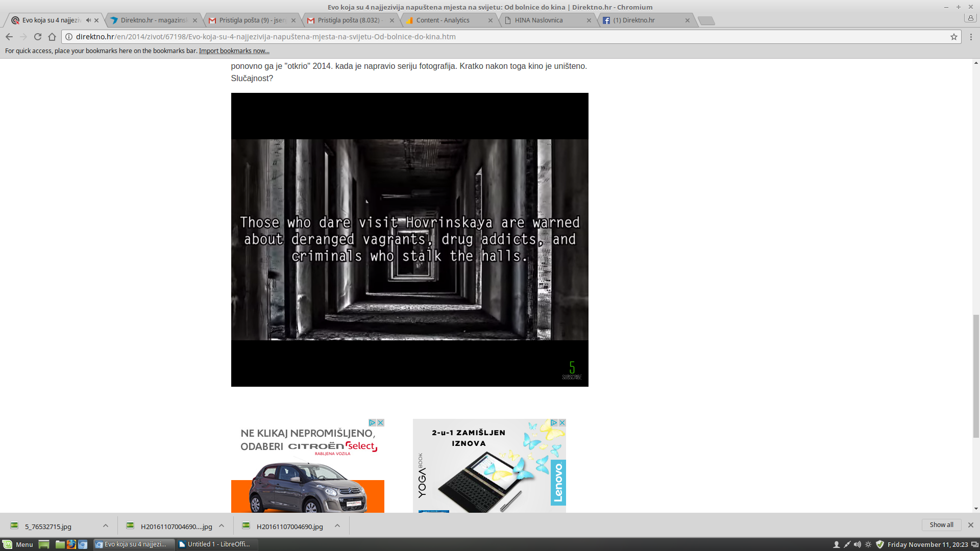Open the system volume tray icon
This screenshot has height=551, width=980.
coord(857,544)
